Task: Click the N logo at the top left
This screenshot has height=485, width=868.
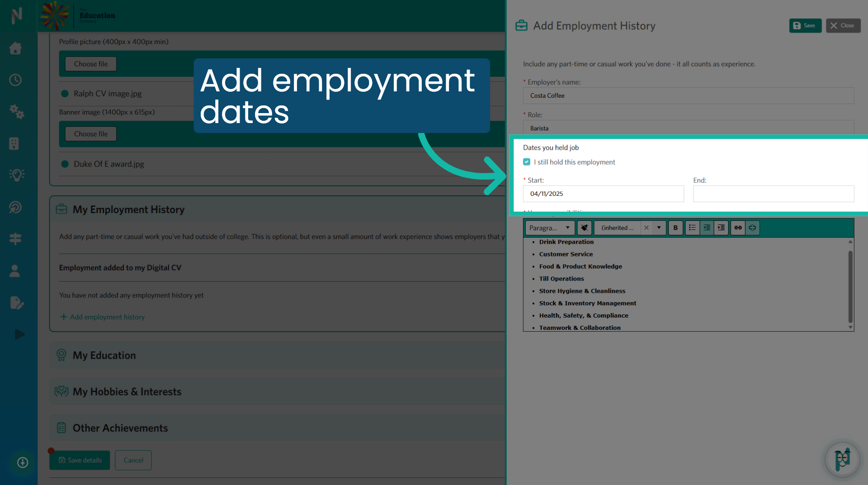Action: pyautogui.click(x=17, y=15)
